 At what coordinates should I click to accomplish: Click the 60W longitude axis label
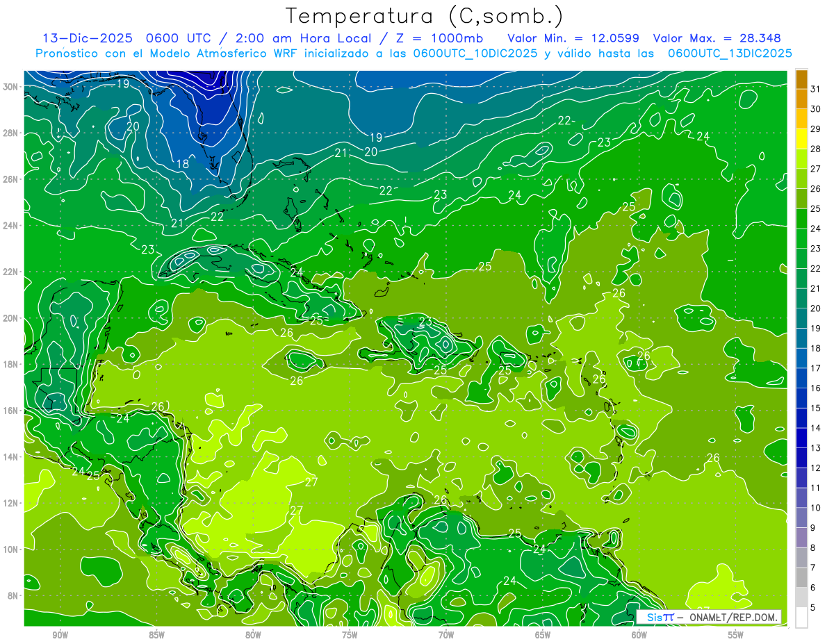tap(639, 635)
